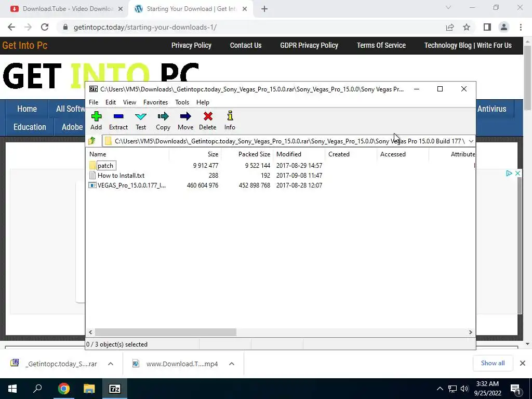The height and width of the screenshot is (399, 532).
Task: Open the Favorites menu
Action: [155, 102]
